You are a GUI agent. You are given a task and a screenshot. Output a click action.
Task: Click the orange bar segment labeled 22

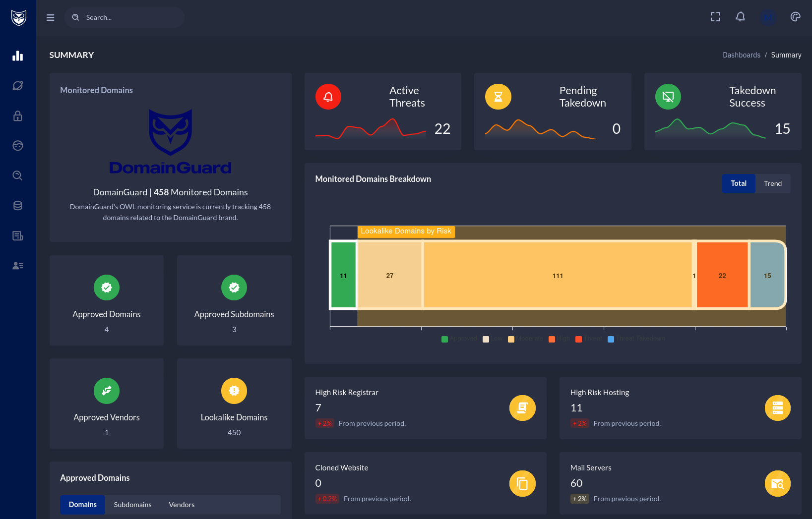pyautogui.click(x=722, y=276)
